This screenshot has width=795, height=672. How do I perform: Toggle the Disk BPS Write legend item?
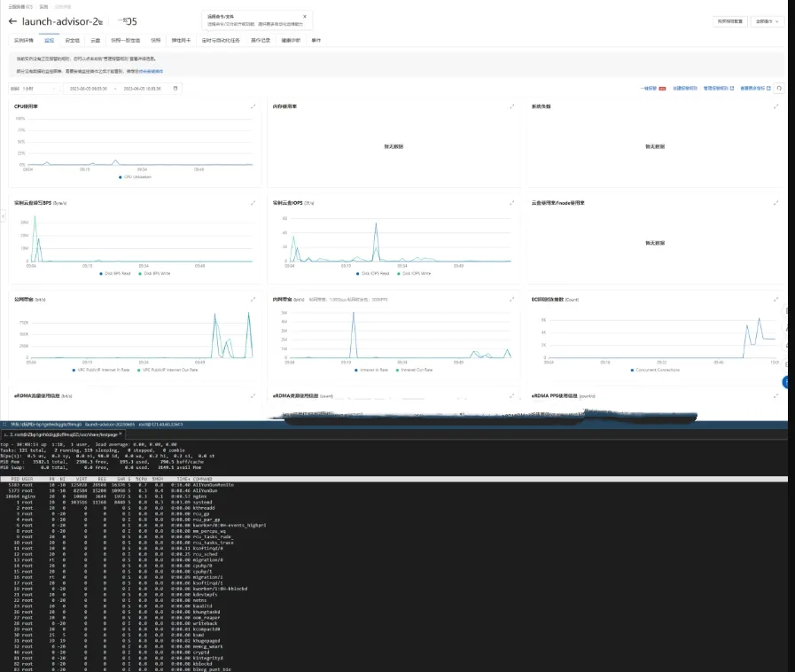tap(154, 273)
